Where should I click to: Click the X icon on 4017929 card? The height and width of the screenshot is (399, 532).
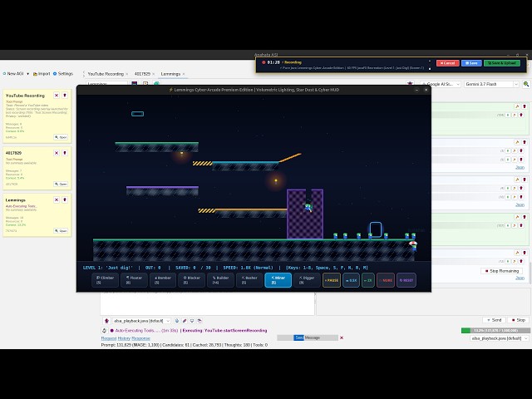point(57,153)
